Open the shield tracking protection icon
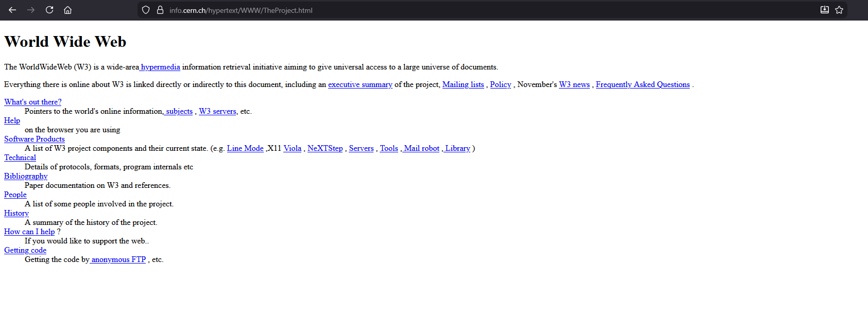The height and width of the screenshot is (333, 868). pos(146,10)
